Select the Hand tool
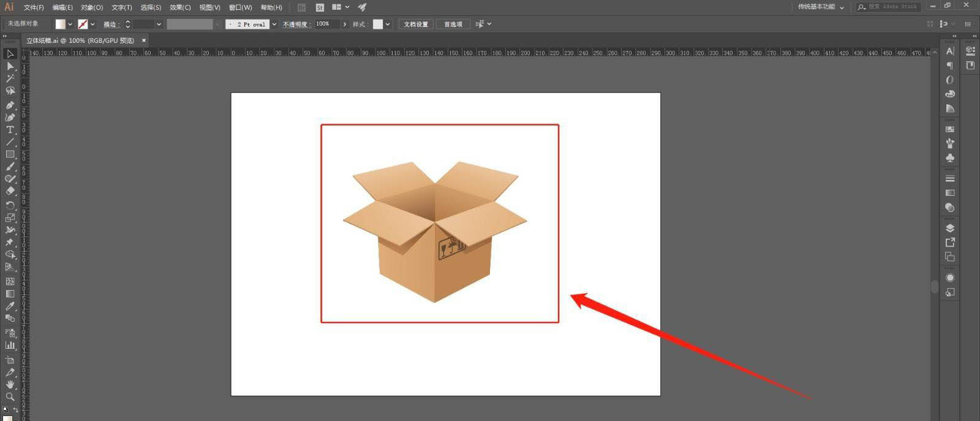 pos(10,384)
